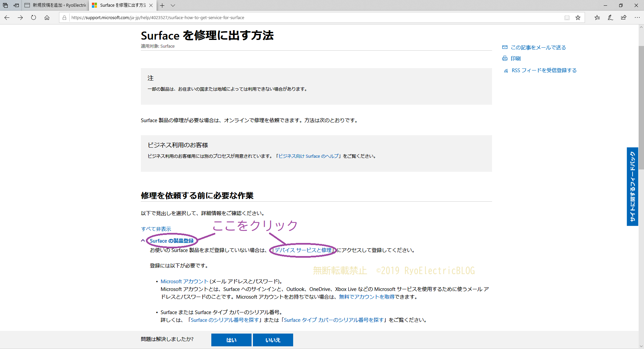The height and width of the screenshot is (349, 644).
Task: Add this page to favorites star
Action: pos(578,18)
